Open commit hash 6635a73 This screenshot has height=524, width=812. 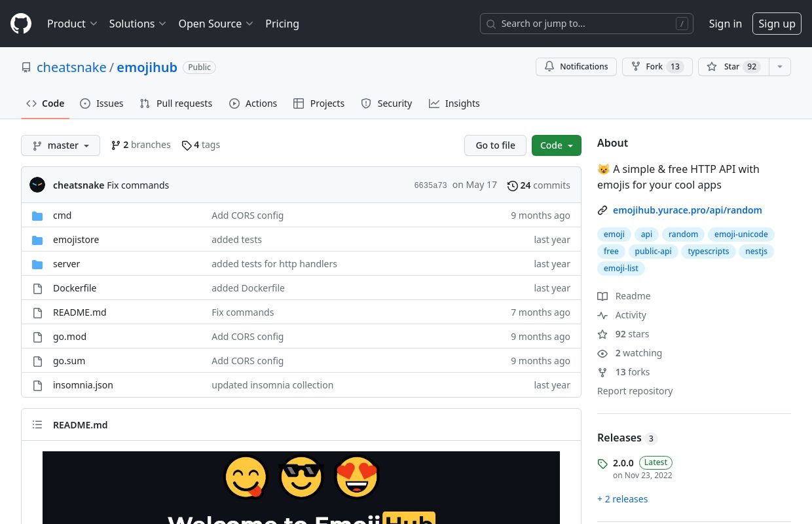(430, 185)
